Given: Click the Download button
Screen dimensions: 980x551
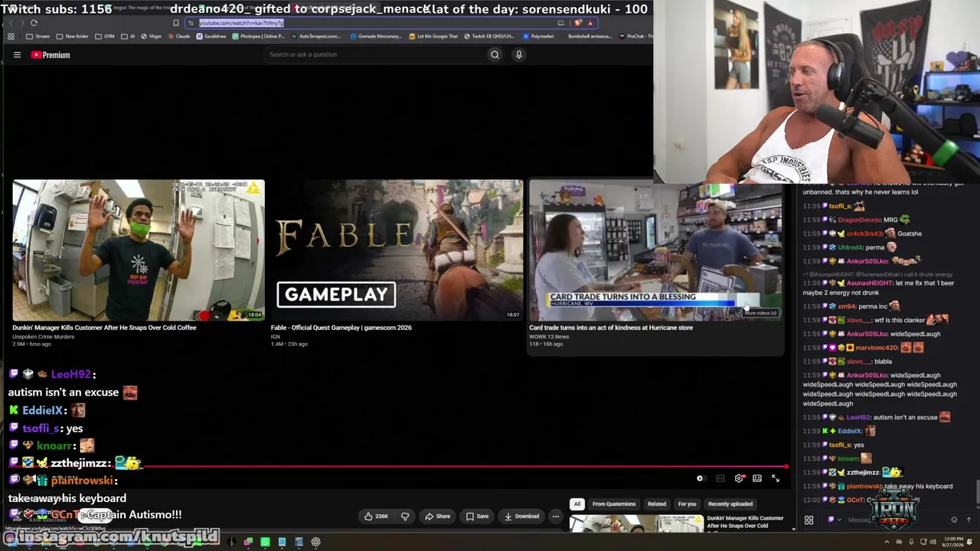Looking at the screenshot, I should [x=521, y=517].
